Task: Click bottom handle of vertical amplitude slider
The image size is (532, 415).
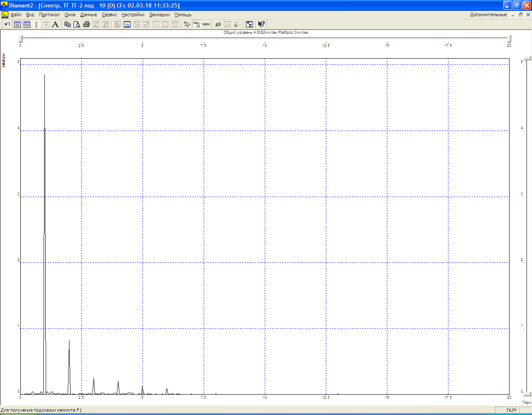Action: [527, 393]
